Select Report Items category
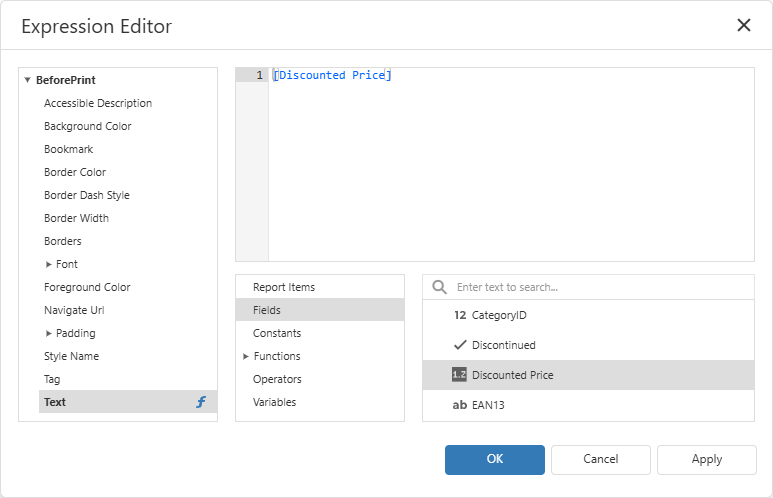The width and height of the screenshot is (773, 498). pos(320,287)
